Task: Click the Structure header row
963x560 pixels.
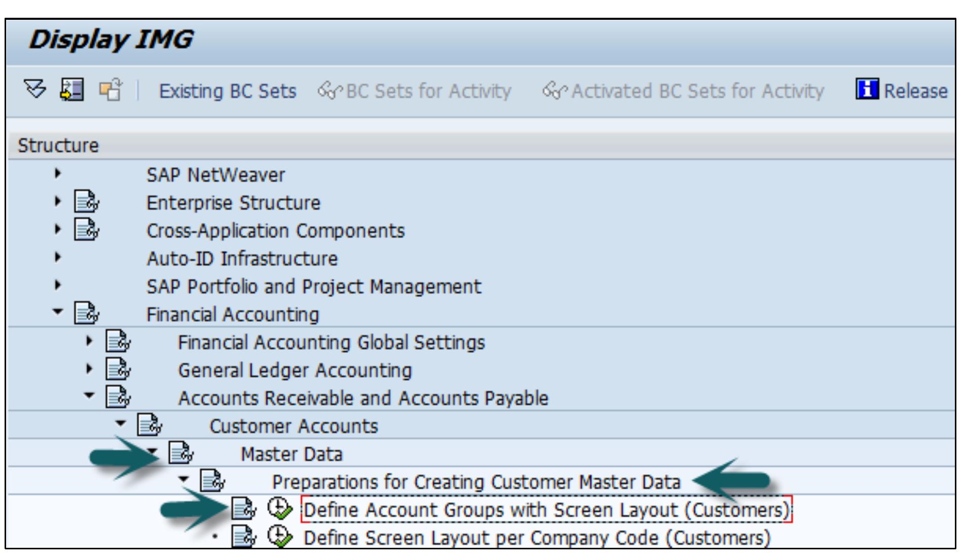Action: (x=59, y=144)
